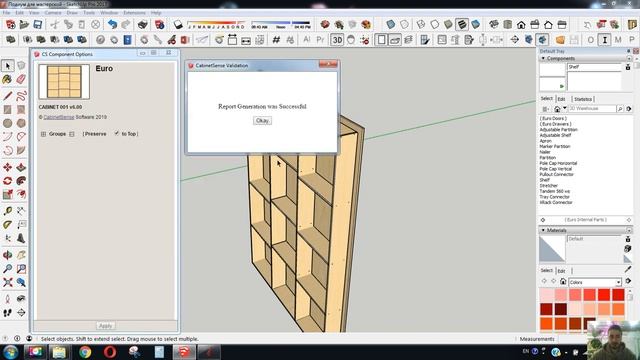Pick the dark maroon swatch in second row
640x360 pixels.
[560, 309]
